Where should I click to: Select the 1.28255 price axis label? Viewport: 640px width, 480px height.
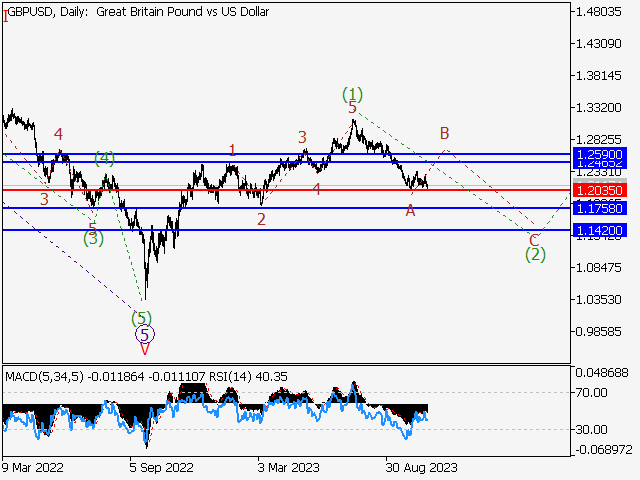coord(598,140)
